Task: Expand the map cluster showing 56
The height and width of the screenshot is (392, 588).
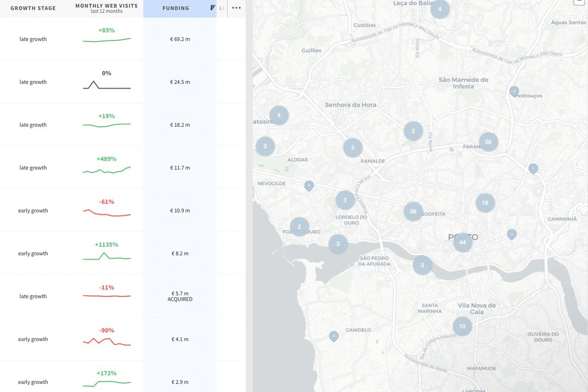Action: pyautogui.click(x=488, y=142)
